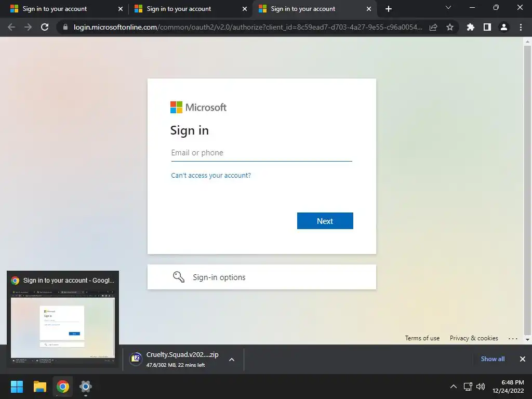Close the first Sign in tab
The width and height of the screenshot is (532, 399).
pyautogui.click(x=121, y=9)
